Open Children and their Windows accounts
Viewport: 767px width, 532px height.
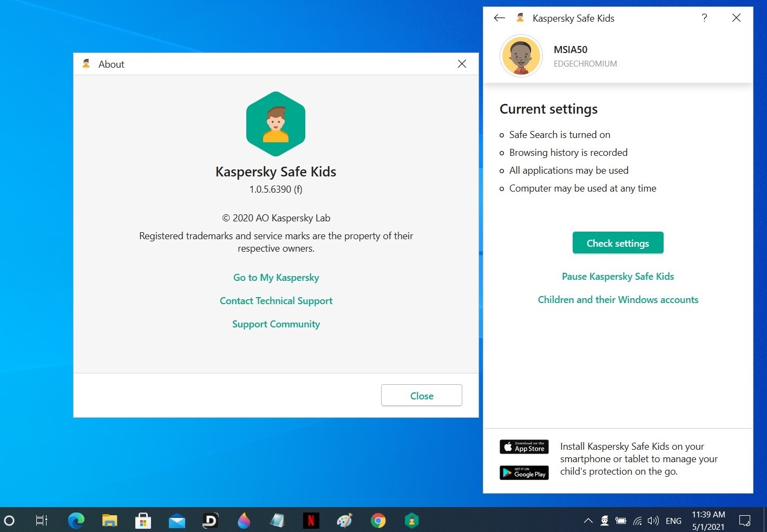618,300
